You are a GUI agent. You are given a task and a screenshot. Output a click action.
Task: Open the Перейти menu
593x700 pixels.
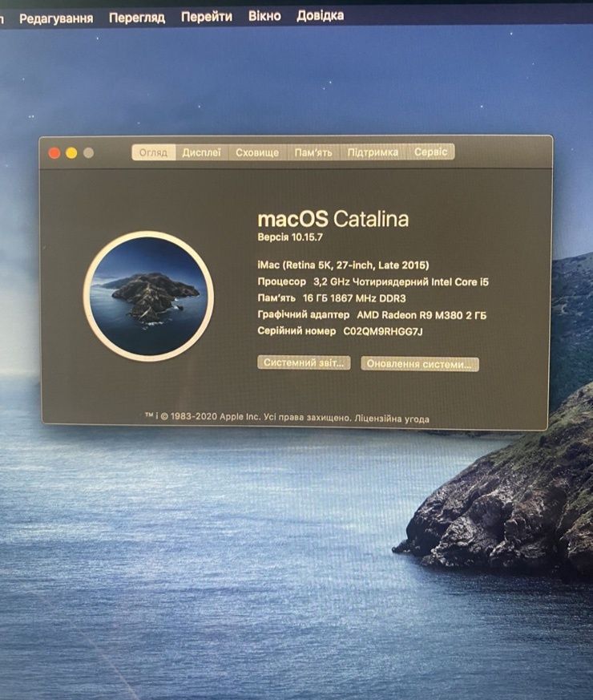pyautogui.click(x=207, y=17)
